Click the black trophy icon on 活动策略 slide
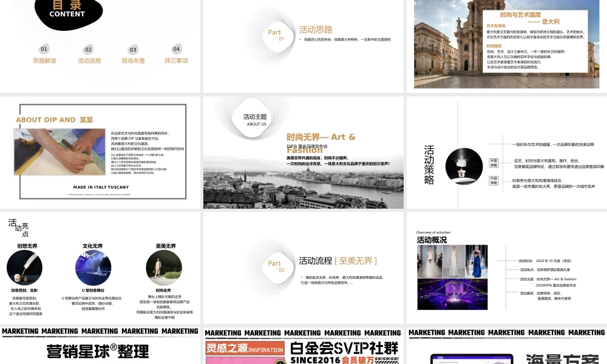This screenshot has width=607, height=364. 464,167
